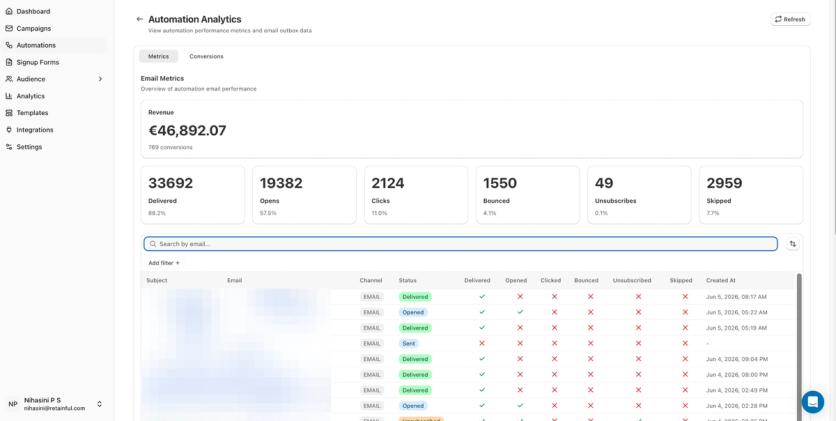Image resolution: width=836 pixels, height=421 pixels.
Task: Click the 769 conversions text
Action: pos(170,147)
